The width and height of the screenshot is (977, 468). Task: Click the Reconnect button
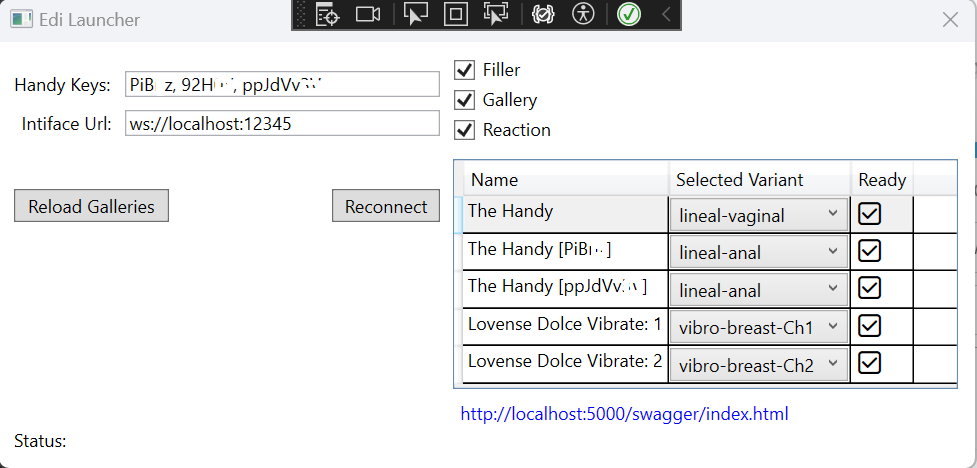(x=386, y=206)
